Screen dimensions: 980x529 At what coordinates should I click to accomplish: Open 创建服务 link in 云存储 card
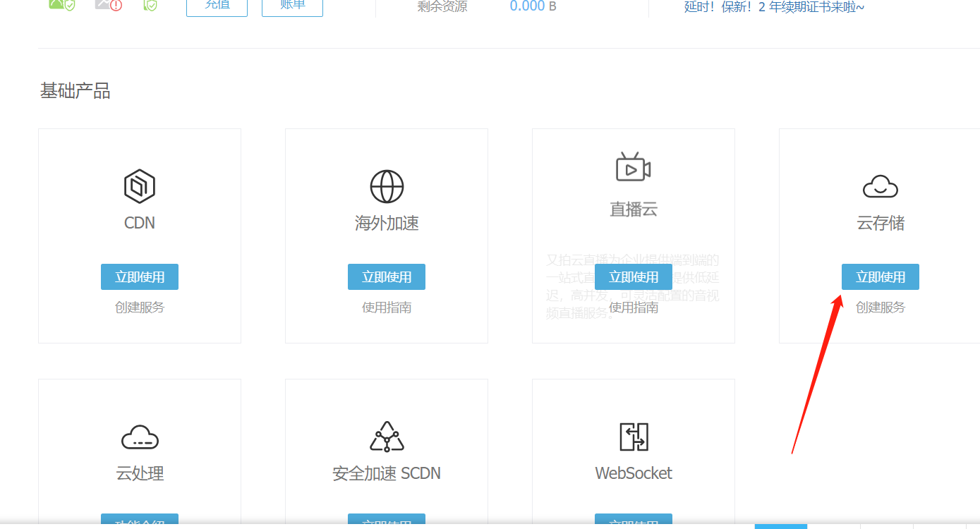pyautogui.click(x=880, y=308)
